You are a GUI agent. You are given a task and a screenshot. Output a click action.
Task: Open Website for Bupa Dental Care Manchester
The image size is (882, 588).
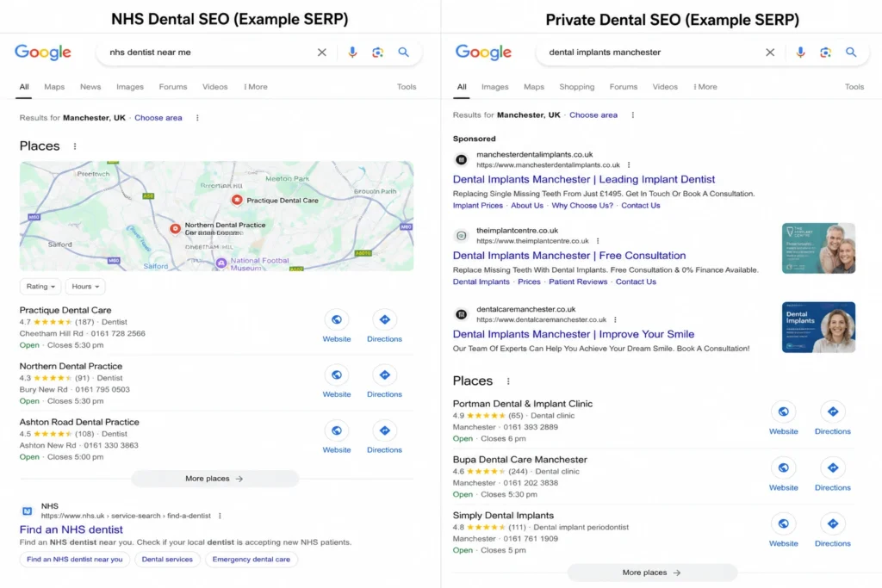coord(784,475)
